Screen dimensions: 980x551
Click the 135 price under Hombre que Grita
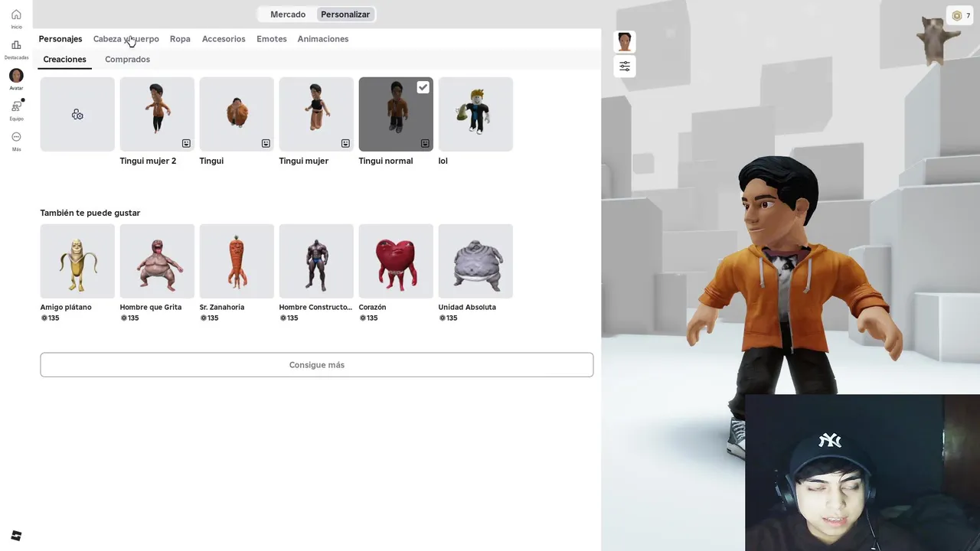click(x=131, y=318)
